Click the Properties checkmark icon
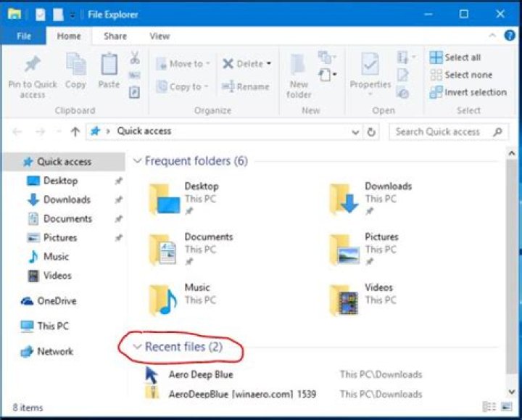Viewport: 522px width, 420px height. 370,64
